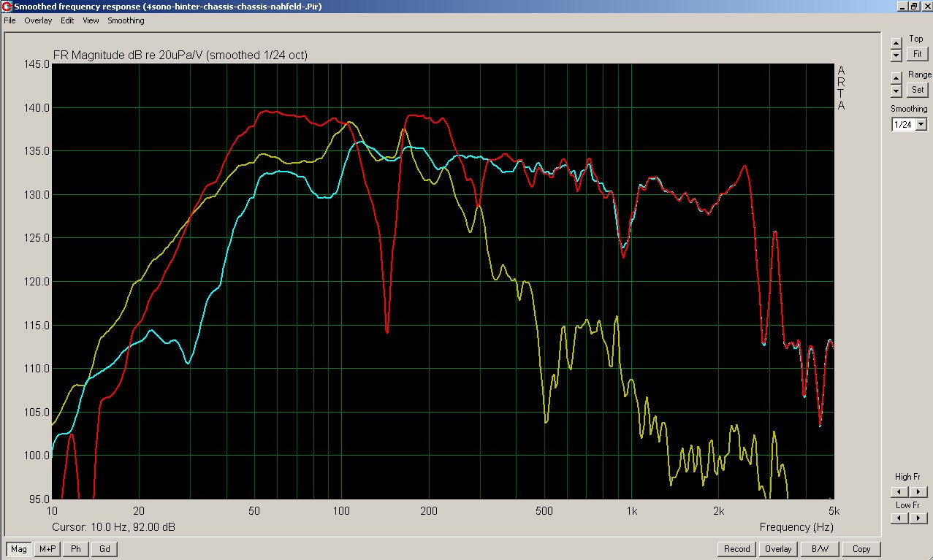Click the Top down arrow
This screenshot has width=933, height=560.
pos(896,55)
